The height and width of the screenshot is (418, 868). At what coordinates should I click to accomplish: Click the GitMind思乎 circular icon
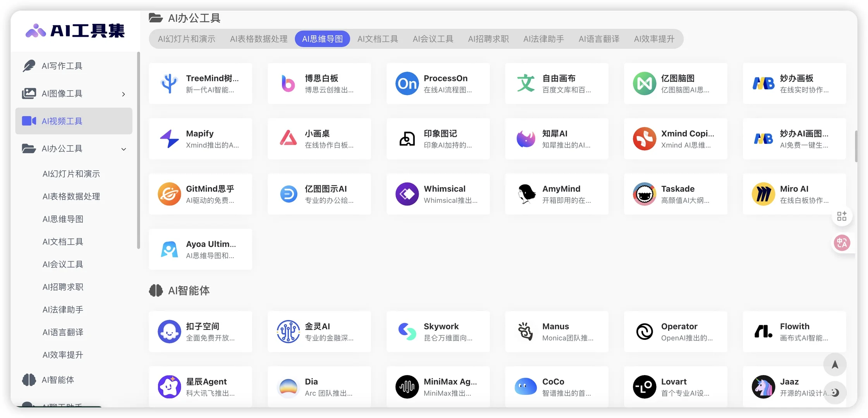(169, 194)
